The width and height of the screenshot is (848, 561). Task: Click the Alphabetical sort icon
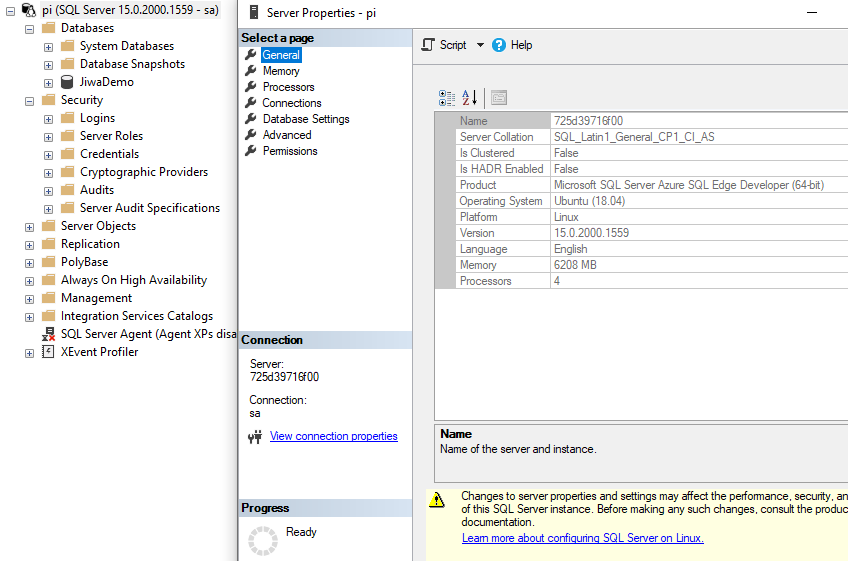(x=469, y=97)
